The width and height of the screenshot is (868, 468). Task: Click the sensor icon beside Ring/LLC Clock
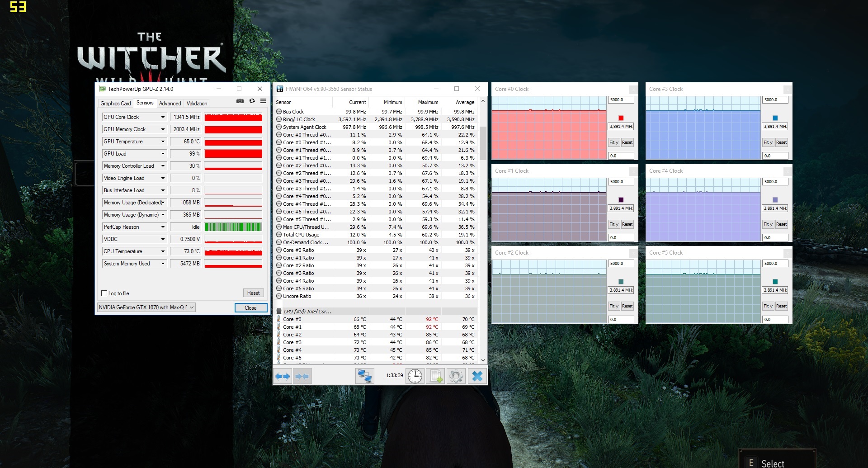[x=279, y=119]
